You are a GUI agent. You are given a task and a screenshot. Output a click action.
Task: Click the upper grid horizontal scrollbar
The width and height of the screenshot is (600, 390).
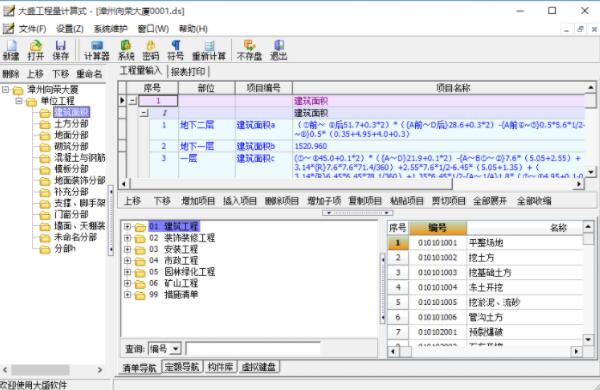(291, 184)
